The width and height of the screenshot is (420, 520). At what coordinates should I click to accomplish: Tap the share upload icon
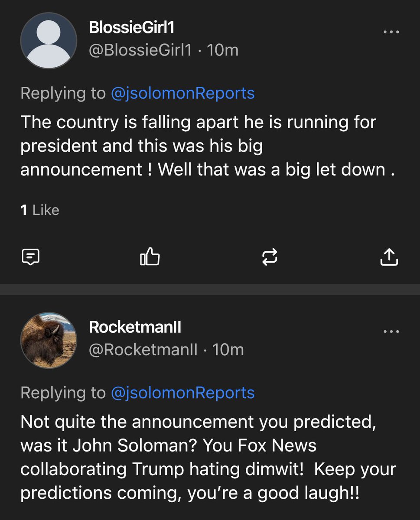point(389,257)
